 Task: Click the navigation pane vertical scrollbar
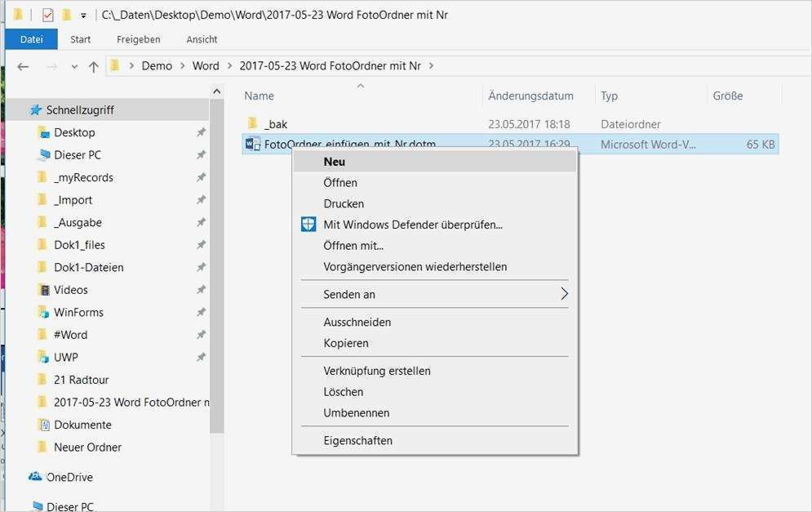click(217, 269)
